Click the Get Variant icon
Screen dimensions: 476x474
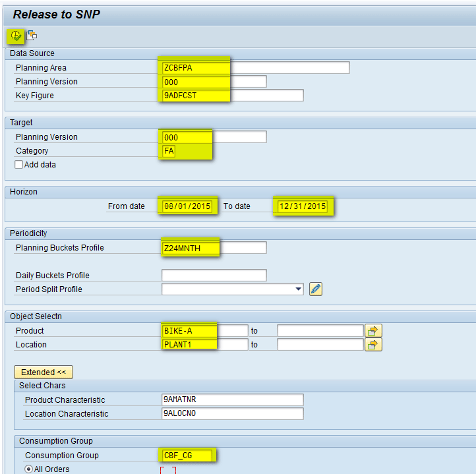click(x=32, y=36)
